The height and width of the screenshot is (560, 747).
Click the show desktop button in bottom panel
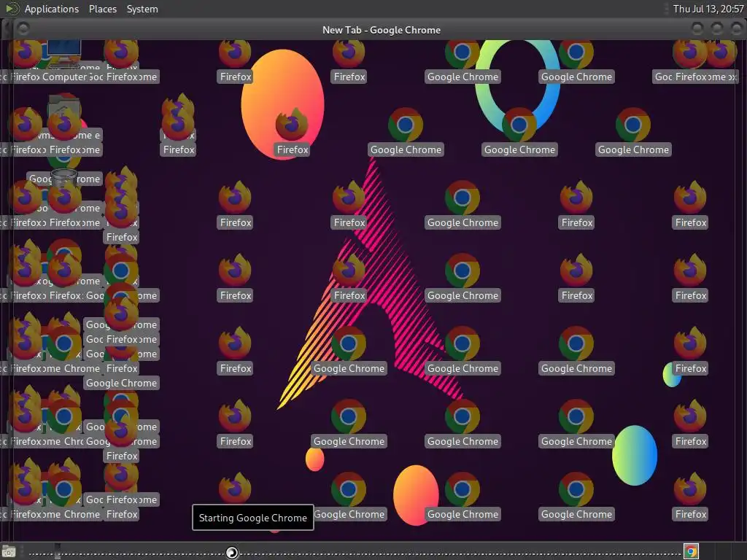9,552
